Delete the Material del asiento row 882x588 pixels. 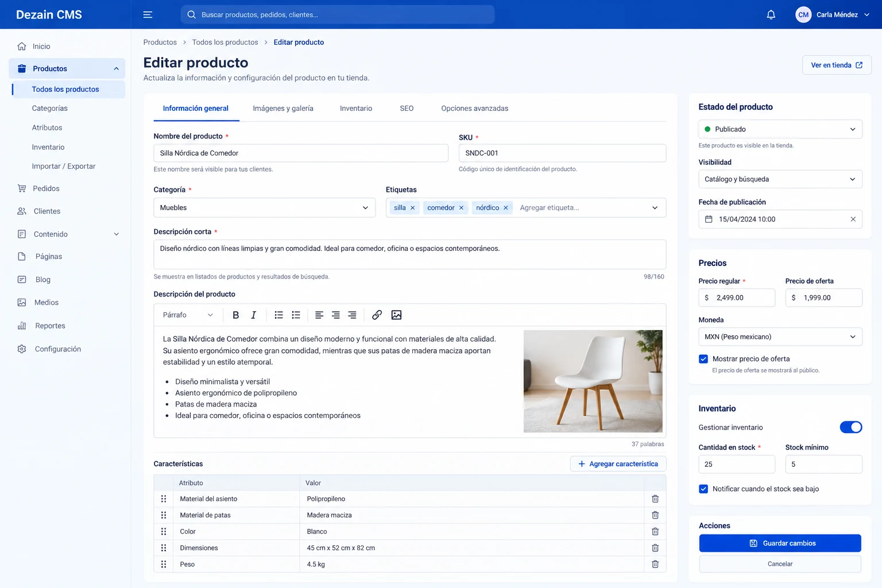(655, 499)
